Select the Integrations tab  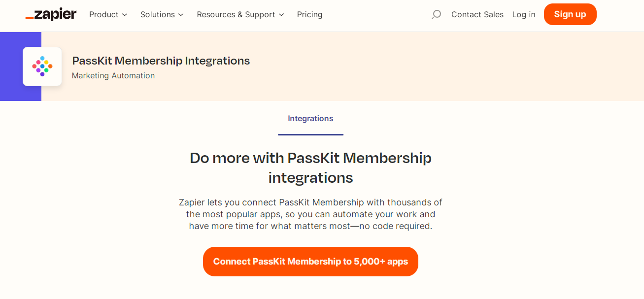click(310, 119)
